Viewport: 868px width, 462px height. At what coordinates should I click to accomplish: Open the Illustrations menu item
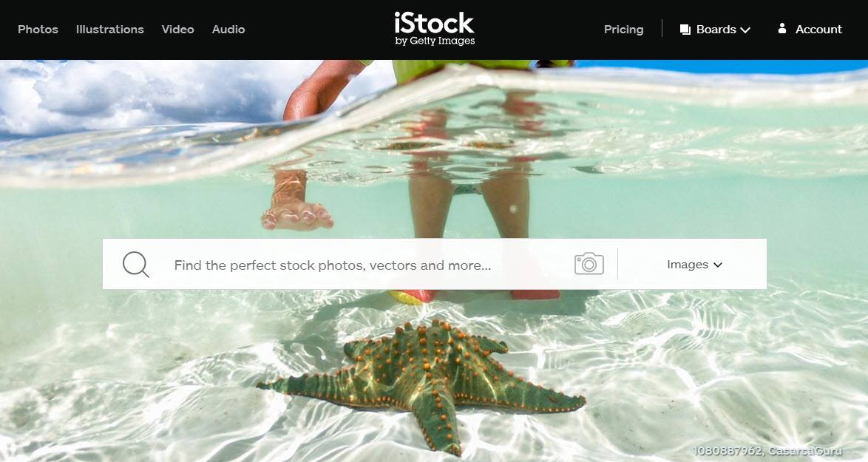109,30
